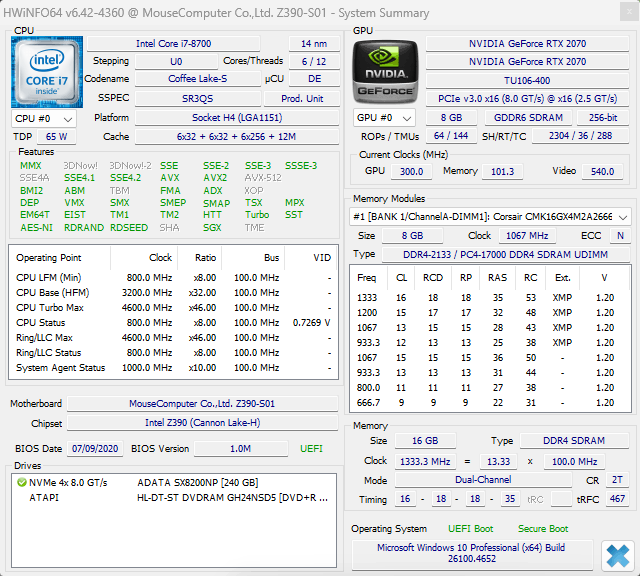This screenshot has height=576, width=640.
Task: Select the System Agent Status row
Action: coord(173,368)
